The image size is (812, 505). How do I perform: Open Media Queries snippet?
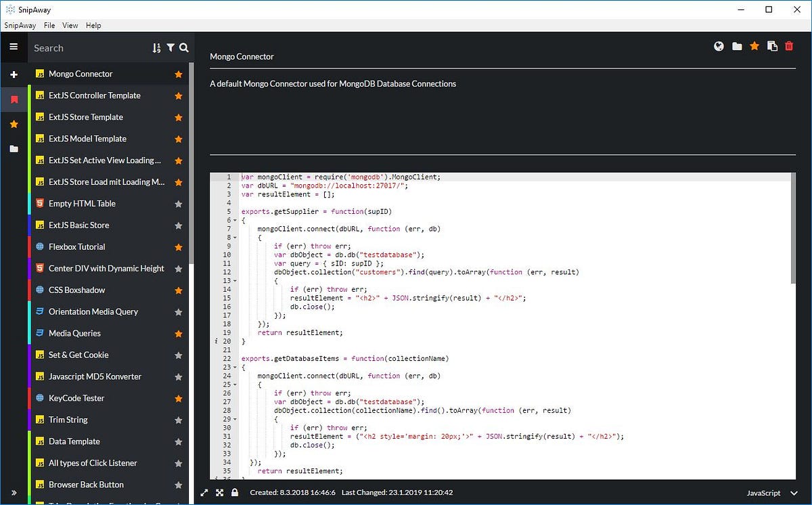pyautogui.click(x=109, y=333)
